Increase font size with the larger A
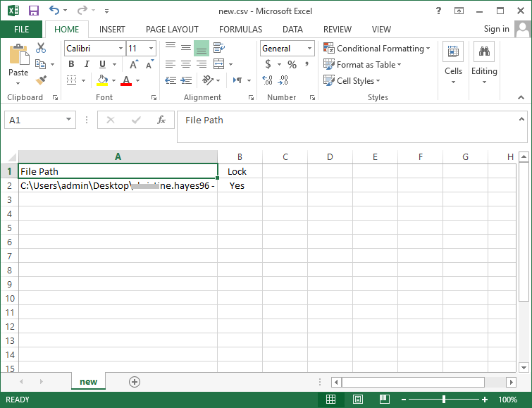 coord(134,64)
